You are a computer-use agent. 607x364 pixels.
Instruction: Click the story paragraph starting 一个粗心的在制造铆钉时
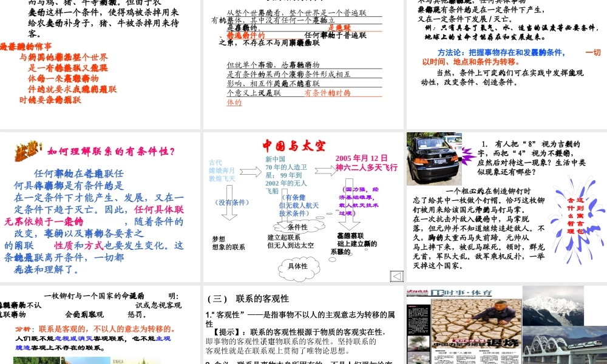click(x=479, y=228)
